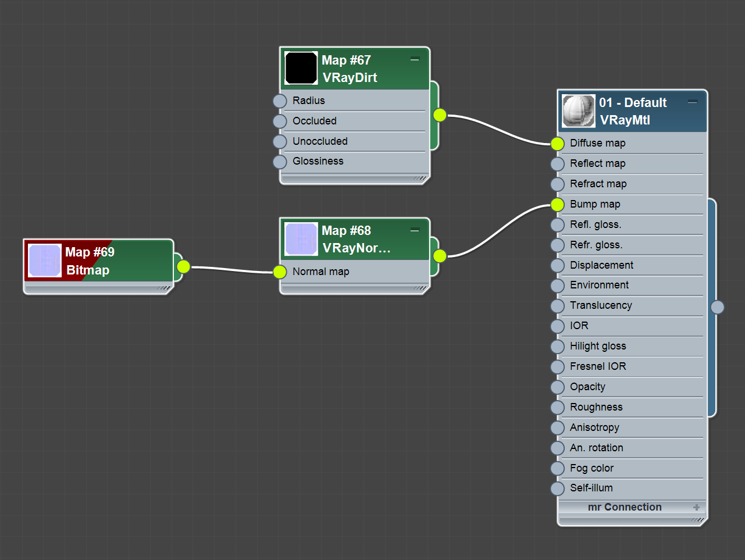Click the Self-illum input socket
745x560 pixels.
[x=557, y=488]
